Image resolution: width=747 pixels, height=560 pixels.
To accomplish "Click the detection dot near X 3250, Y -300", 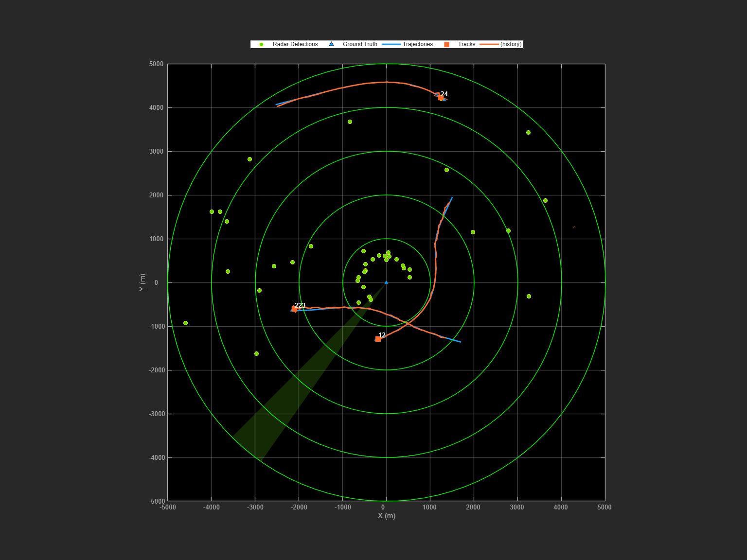I will 529,296.
